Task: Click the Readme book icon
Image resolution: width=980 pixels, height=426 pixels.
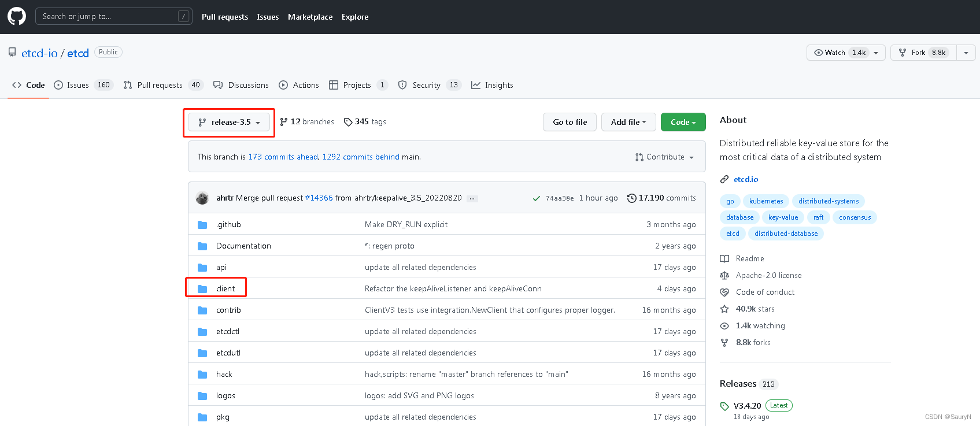Action: (724, 259)
